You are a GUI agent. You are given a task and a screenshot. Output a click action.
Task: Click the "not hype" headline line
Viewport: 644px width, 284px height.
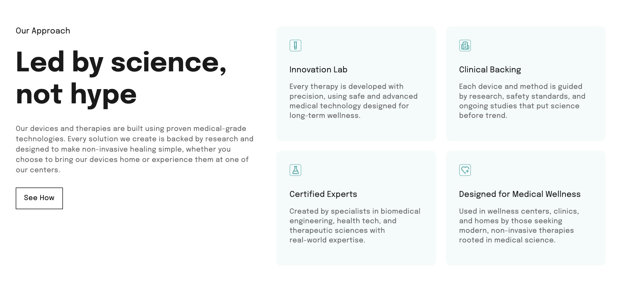point(76,95)
